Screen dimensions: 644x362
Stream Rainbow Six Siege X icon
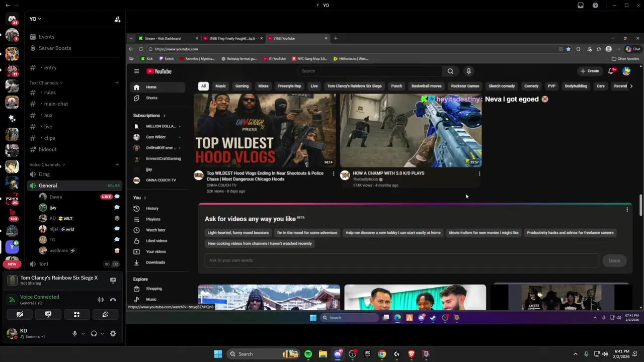point(113,281)
